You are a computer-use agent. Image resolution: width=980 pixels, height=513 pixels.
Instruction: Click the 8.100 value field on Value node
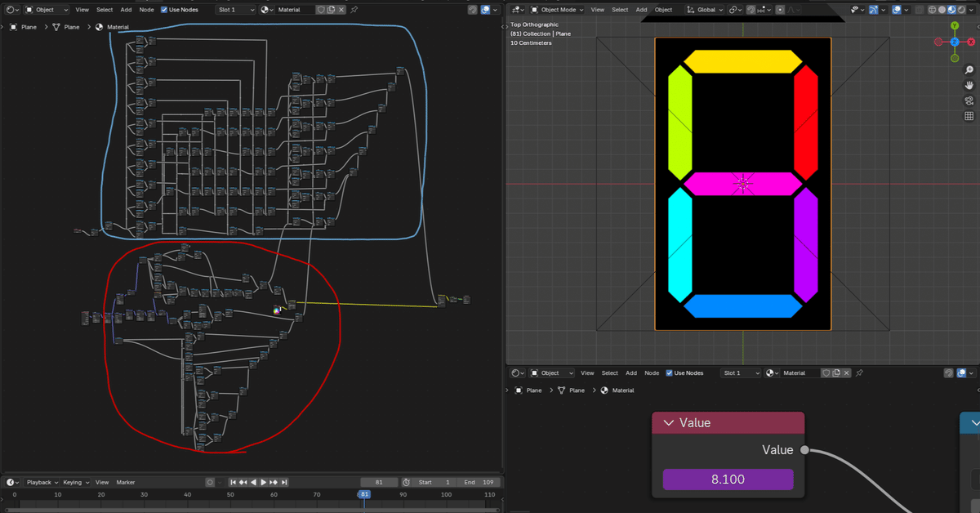pyautogui.click(x=728, y=480)
